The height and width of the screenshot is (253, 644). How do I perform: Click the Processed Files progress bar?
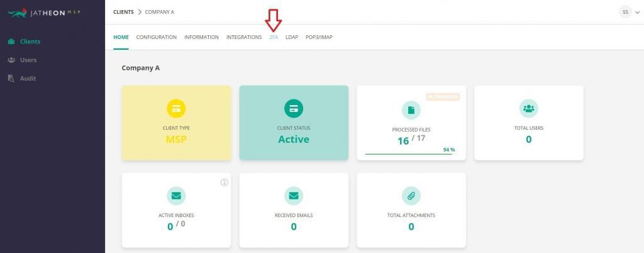click(x=410, y=154)
